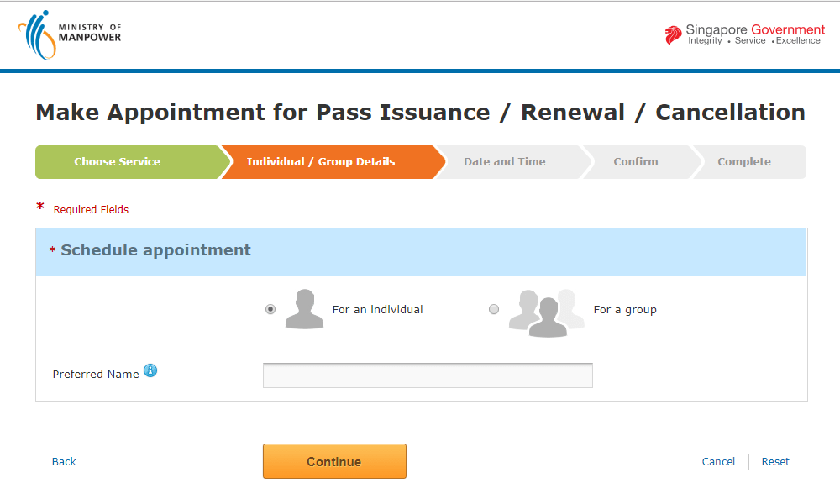
Task: Click the Individual / Group Details step
Action: pos(321,162)
